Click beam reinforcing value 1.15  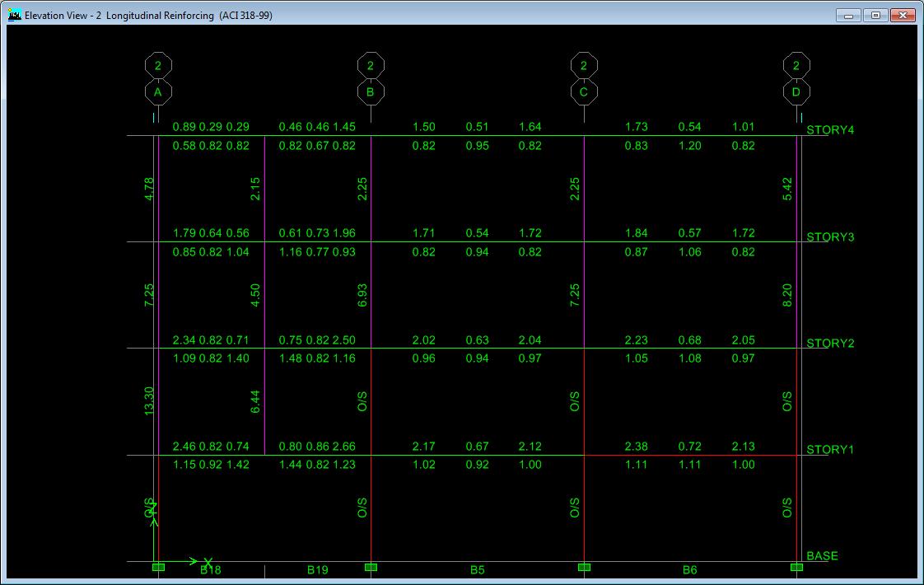click(184, 465)
